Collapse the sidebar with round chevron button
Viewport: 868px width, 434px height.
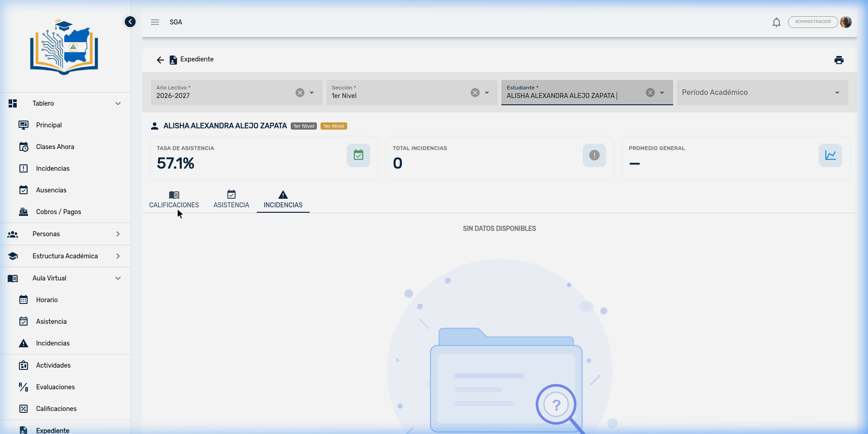(x=130, y=22)
